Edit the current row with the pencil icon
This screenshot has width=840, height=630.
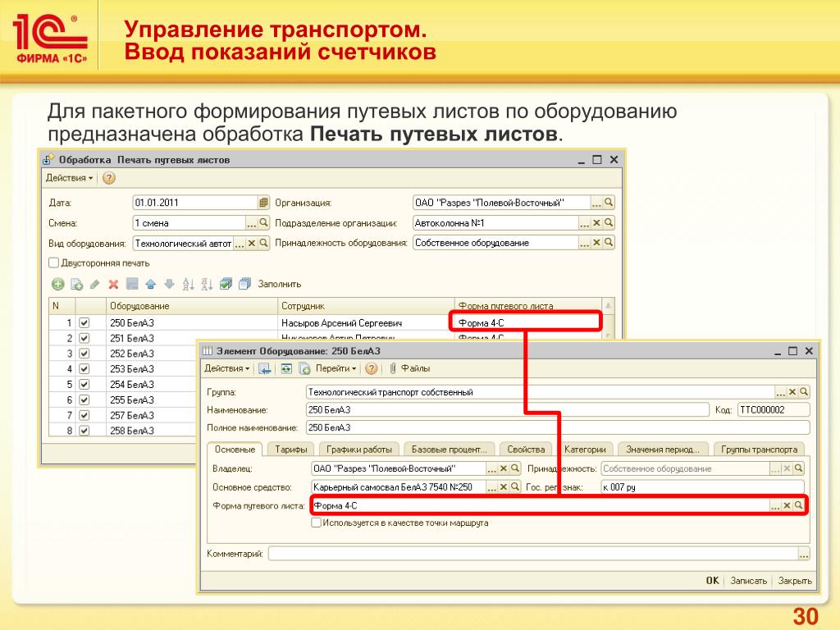95,284
